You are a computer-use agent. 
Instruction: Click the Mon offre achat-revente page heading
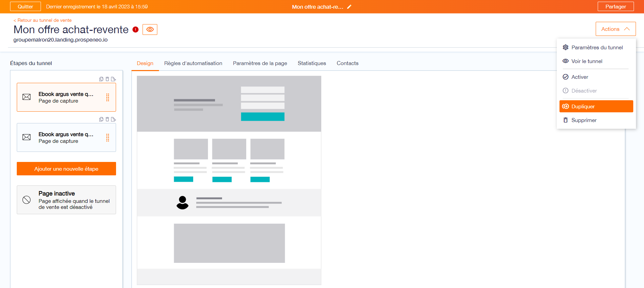71,30
